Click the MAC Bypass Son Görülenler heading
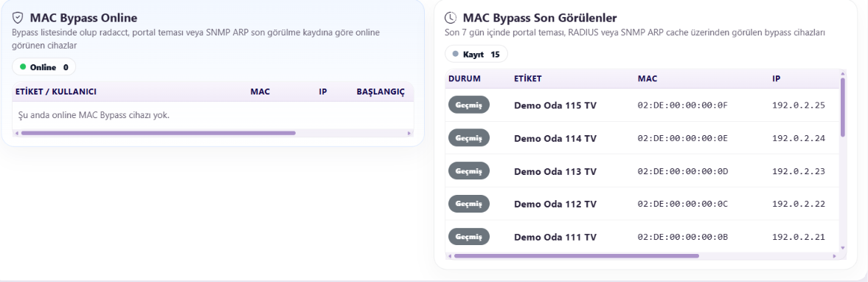Viewport: 868px width, 282px height. coord(540,18)
